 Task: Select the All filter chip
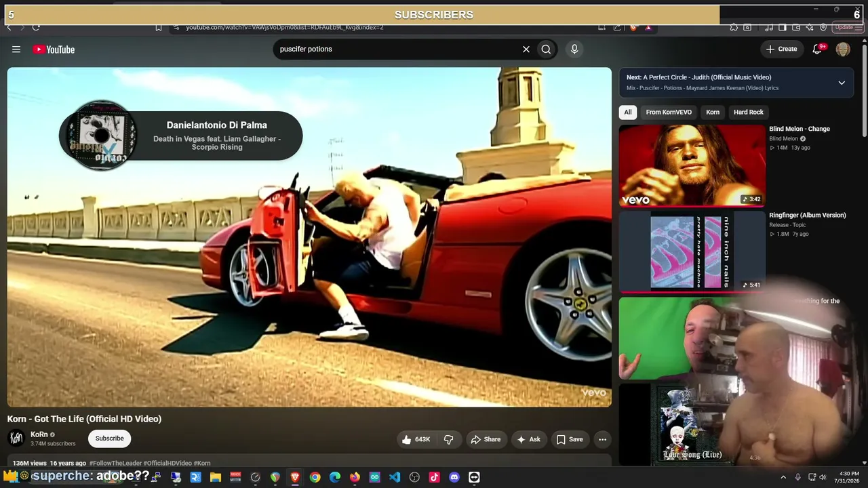(628, 113)
